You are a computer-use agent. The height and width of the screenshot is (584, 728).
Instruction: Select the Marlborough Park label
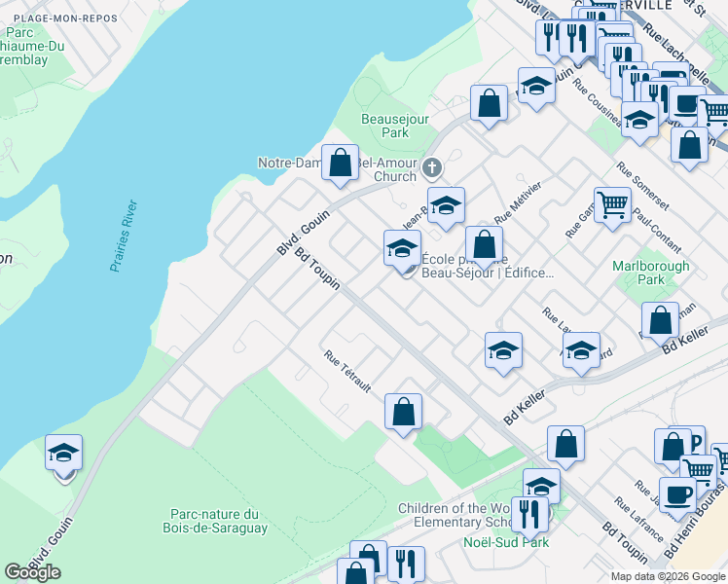pyautogui.click(x=651, y=273)
